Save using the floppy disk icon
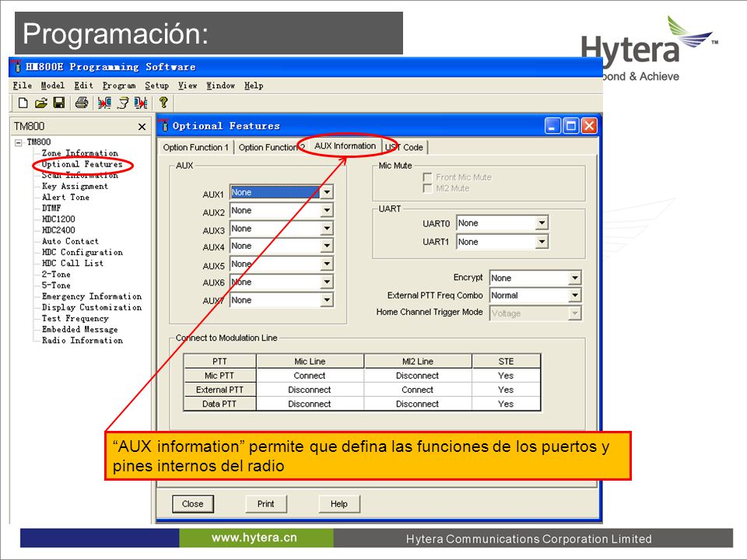This screenshot has width=747, height=560. 58,103
